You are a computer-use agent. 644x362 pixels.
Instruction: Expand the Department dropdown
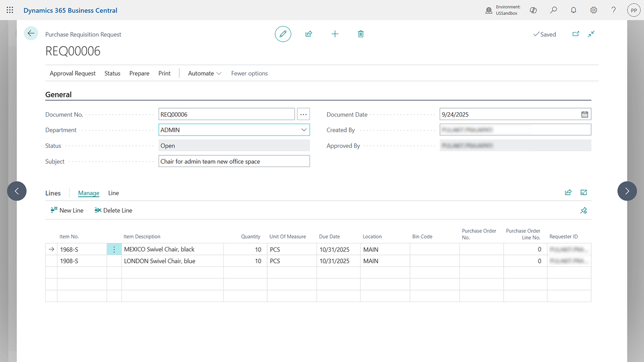[304, 130]
